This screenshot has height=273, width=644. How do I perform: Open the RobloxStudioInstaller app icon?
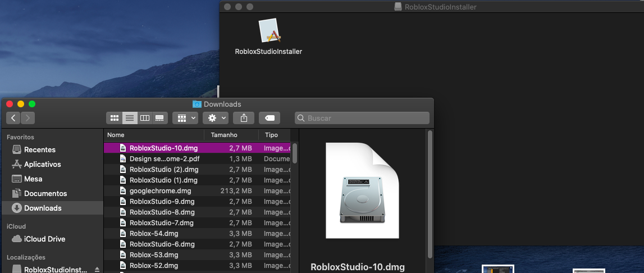click(268, 31)
